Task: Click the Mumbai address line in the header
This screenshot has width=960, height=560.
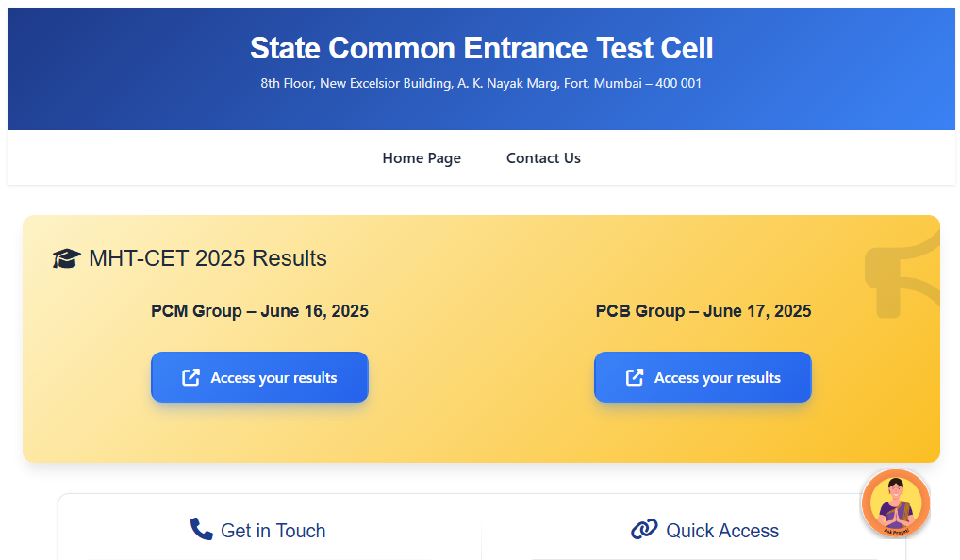Action: pyautogui.click(x=481, y=83)
